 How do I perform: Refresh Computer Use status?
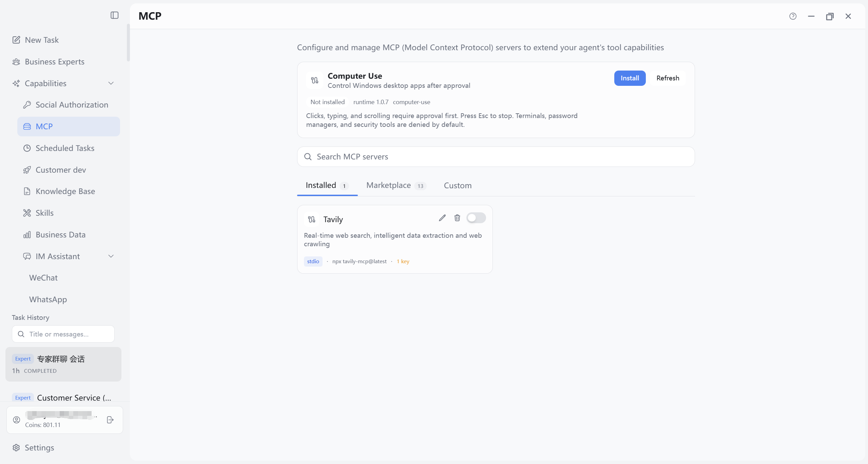(x=668, y=78)
